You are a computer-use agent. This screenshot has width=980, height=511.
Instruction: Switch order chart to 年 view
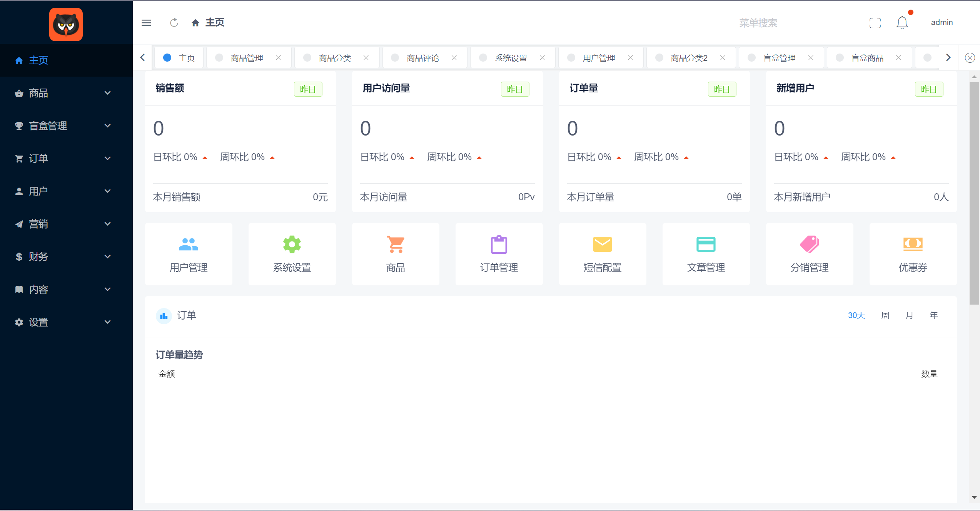tap(933, 315)
